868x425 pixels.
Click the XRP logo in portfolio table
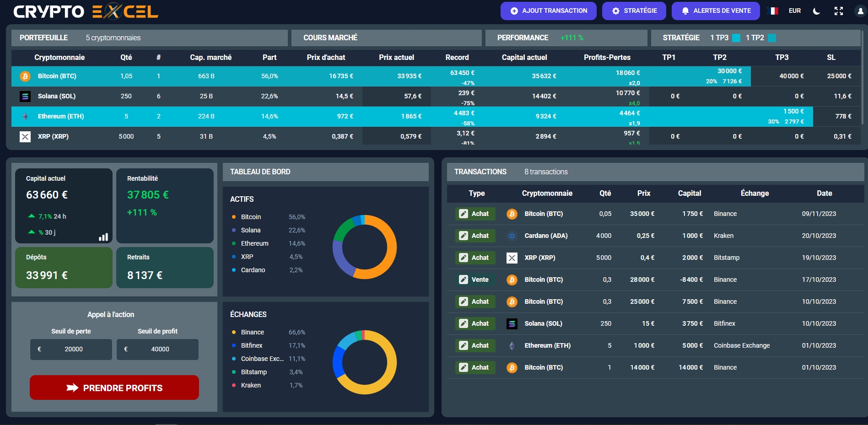click(25, 137)
